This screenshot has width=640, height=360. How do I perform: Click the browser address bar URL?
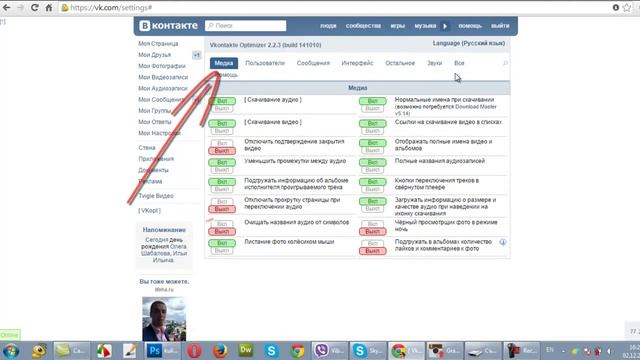[x=111, y=8]
